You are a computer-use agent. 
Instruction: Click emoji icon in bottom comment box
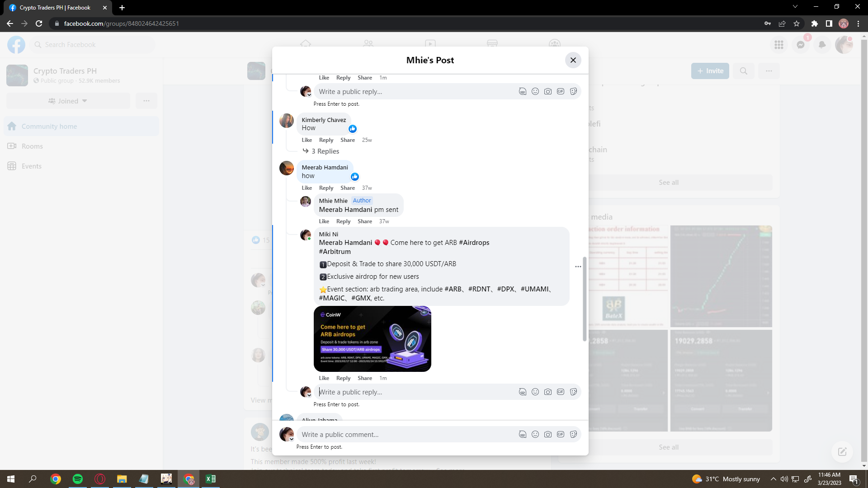click(535, 434)
